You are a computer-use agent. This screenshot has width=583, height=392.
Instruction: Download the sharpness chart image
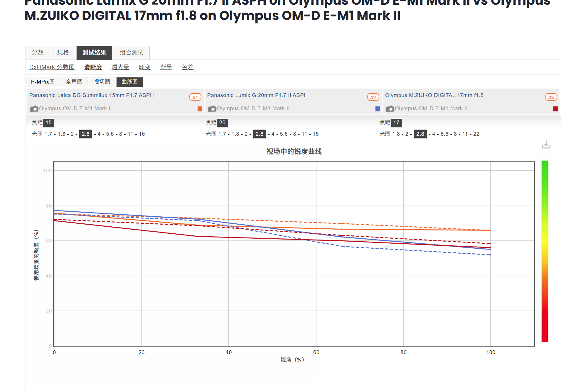coord(546,144)
